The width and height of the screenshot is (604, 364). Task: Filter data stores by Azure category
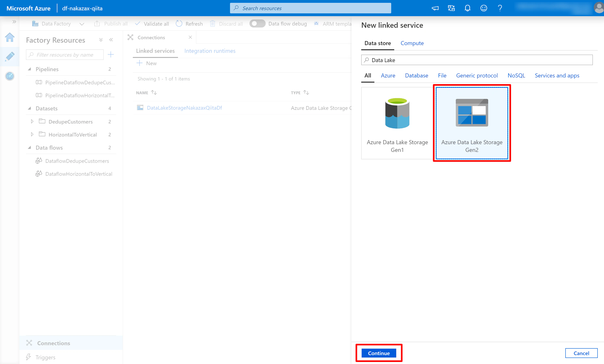(x=388, y=75)
